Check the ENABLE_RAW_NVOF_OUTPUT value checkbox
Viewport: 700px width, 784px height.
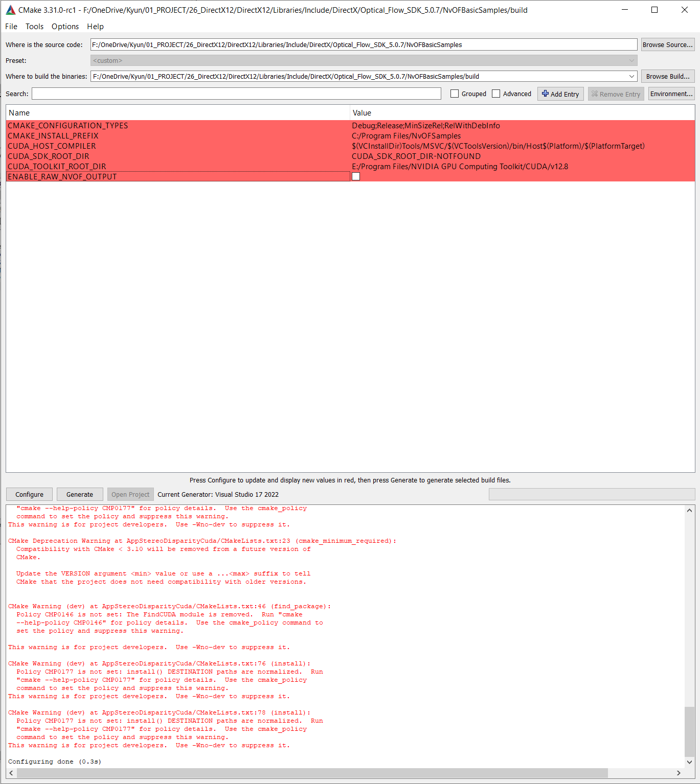(x=356, y=176)
